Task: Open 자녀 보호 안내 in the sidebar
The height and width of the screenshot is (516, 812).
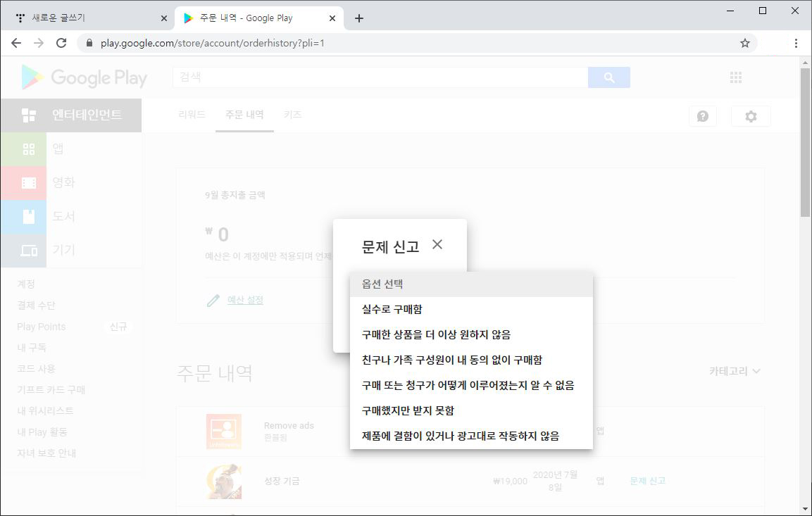Action: [46, 453]
